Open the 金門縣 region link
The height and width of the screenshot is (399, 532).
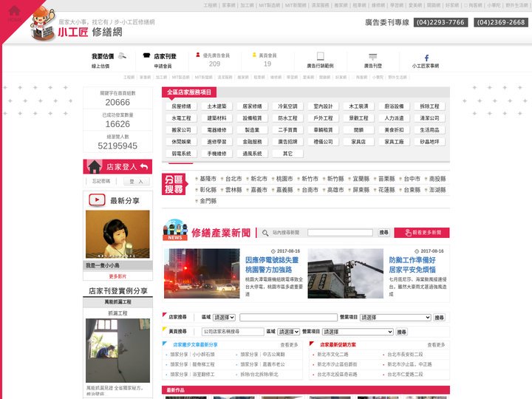208,201
